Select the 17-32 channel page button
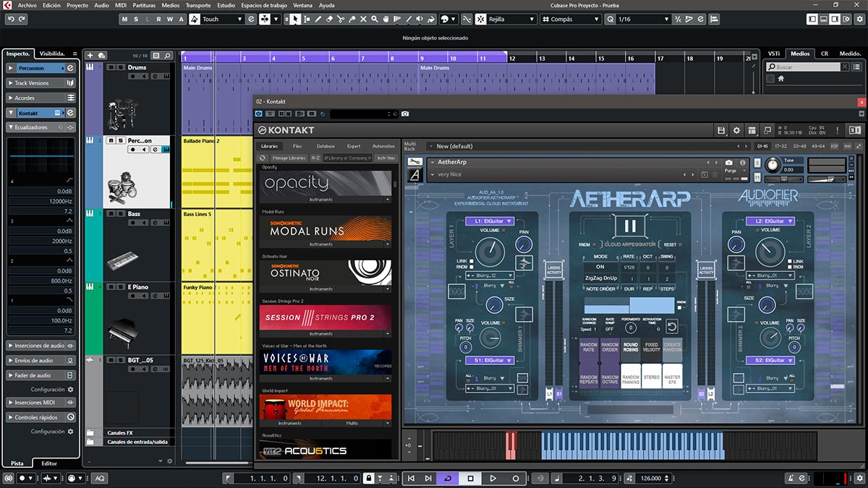 [x=781, y=146]
